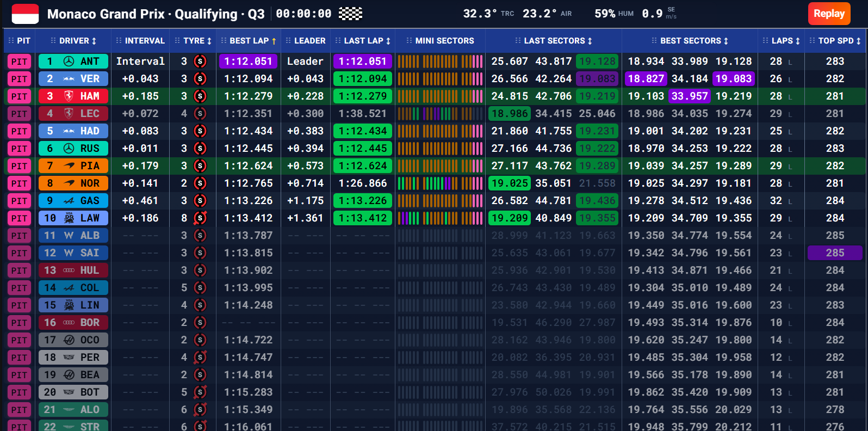This screenshot has width=868, height=431.
Task: Click the Ferrari shield logo beside HAM
Action: 69,96
